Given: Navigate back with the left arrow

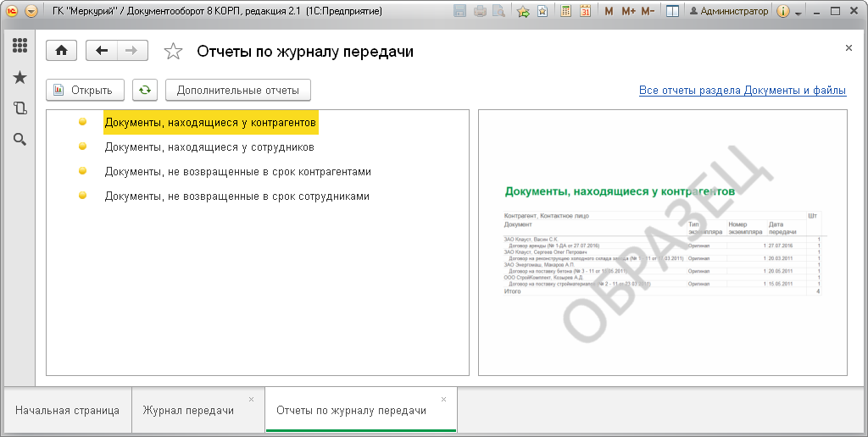Looking at the screenshot, I should 102,51.
